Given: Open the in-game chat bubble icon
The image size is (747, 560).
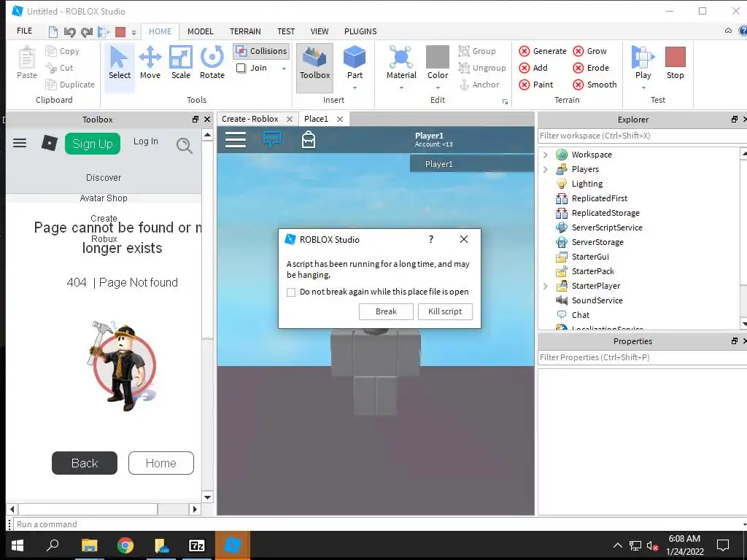Looking at the screenshot, I should click(272, 139).
